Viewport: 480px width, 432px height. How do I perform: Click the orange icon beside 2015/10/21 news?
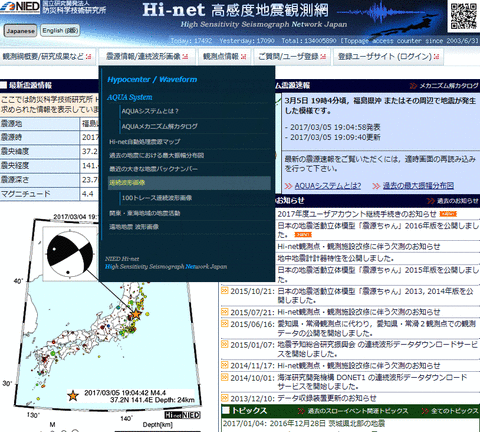tap(225, 291)
